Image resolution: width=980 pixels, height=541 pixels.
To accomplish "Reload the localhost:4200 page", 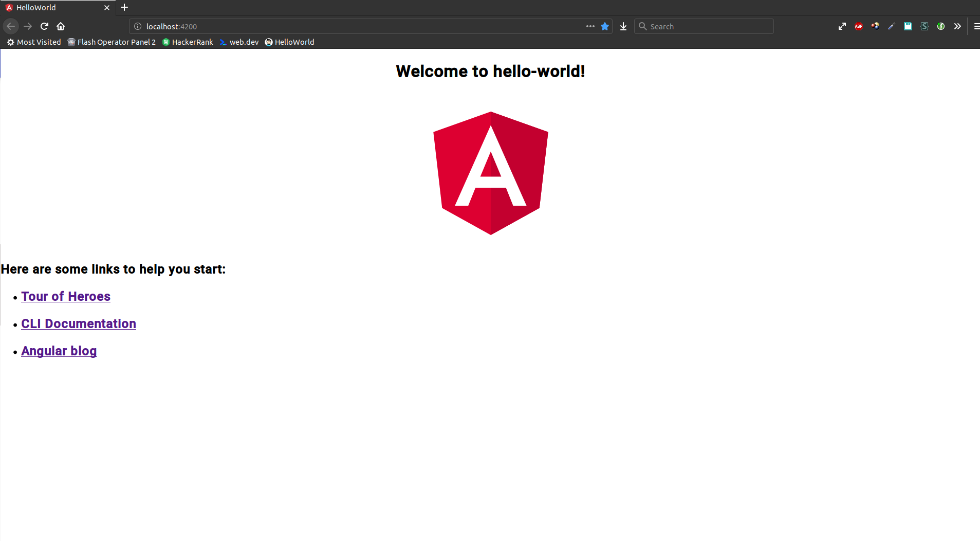I will [x=44, y=26].
